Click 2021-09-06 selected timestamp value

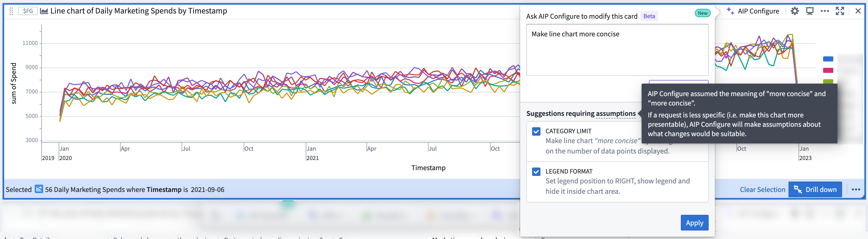coord(207,190)
